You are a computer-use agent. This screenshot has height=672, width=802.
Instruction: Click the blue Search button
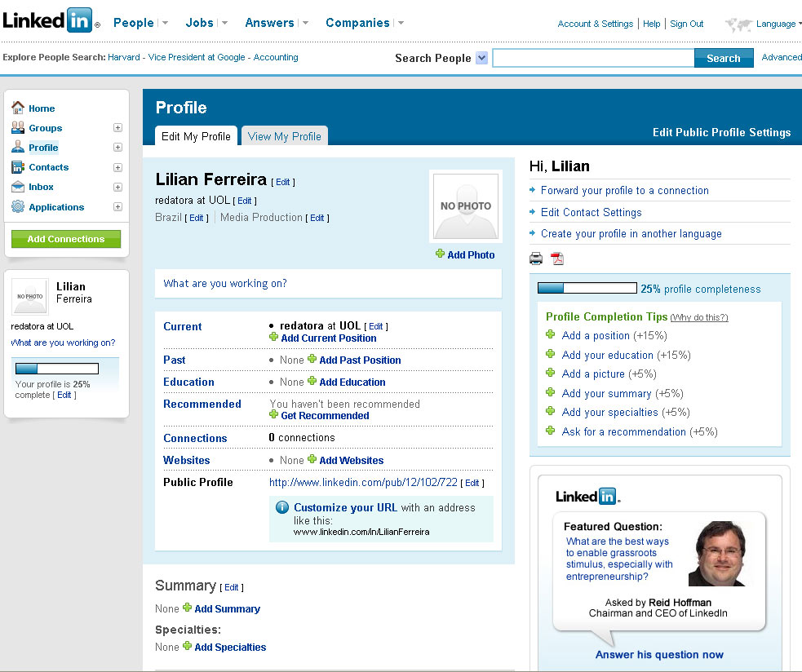pos(724,58)
